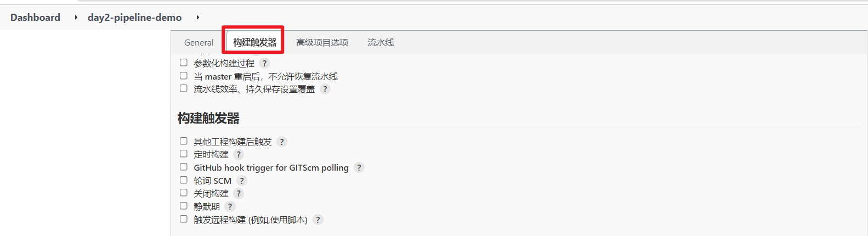Open help icon beside 轮询 SCM
The image size is (868, 236).
242,181
